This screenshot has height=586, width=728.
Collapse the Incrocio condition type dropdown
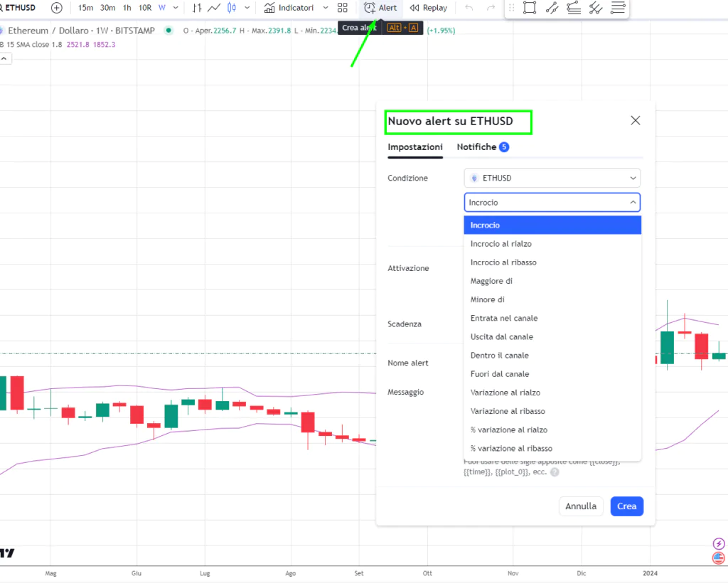point(552,203)
